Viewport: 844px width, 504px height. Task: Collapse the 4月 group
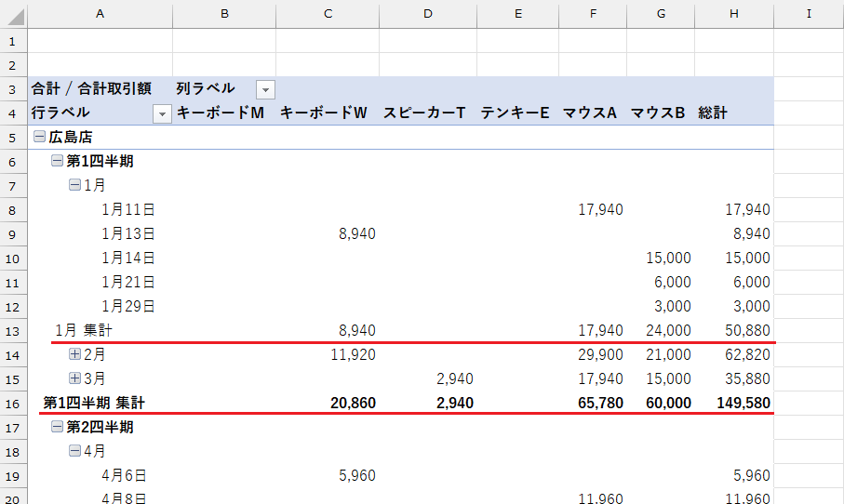(x=74, y=451)
